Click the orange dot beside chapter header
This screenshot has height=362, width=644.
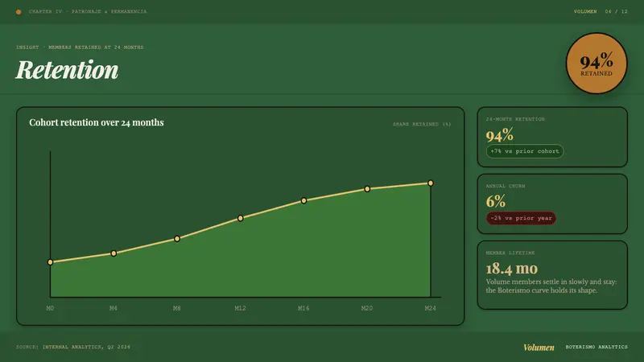point(19,12)
